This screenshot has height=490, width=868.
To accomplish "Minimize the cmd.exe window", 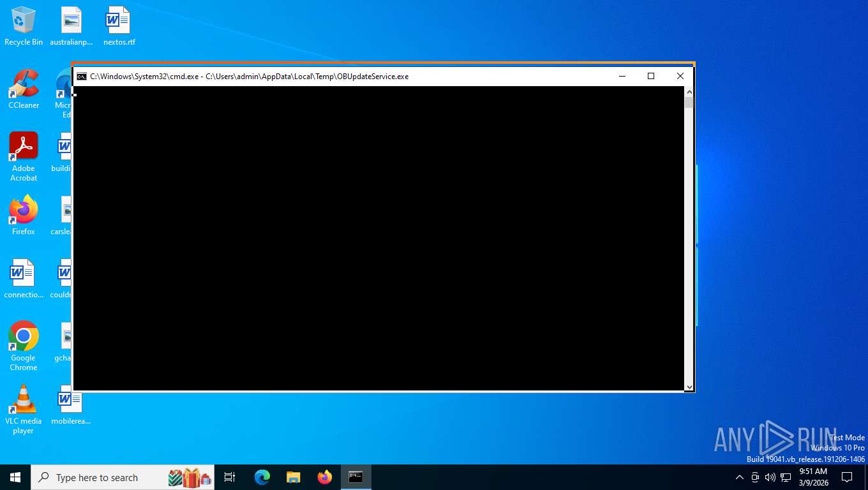I will pyautogui.click(x=622, y=76).
